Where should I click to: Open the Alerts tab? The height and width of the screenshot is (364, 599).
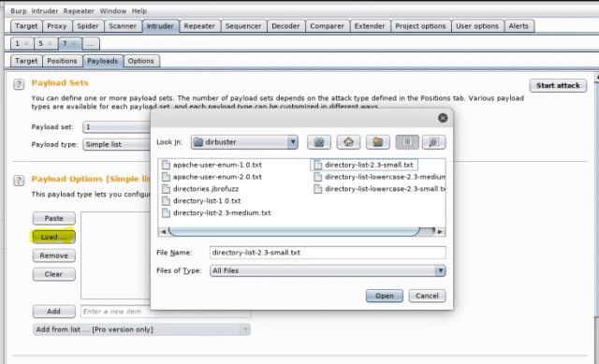tap(519, 26)
